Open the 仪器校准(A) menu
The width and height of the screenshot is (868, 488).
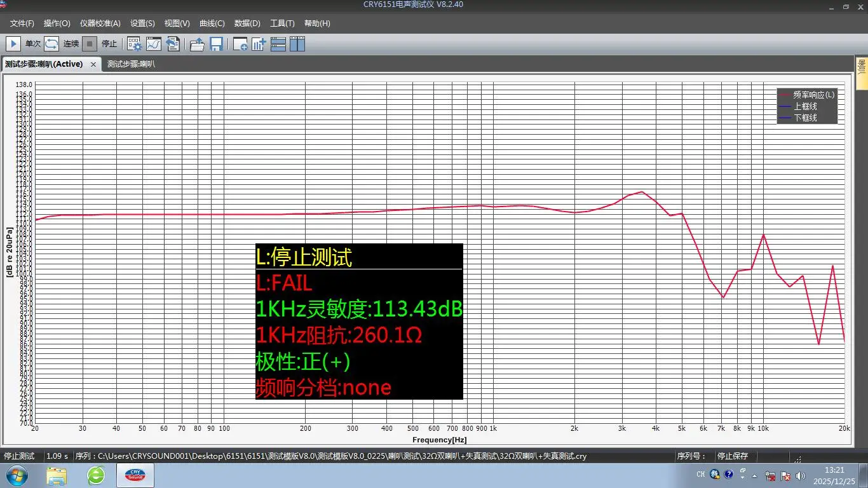[x=100, y=24]
